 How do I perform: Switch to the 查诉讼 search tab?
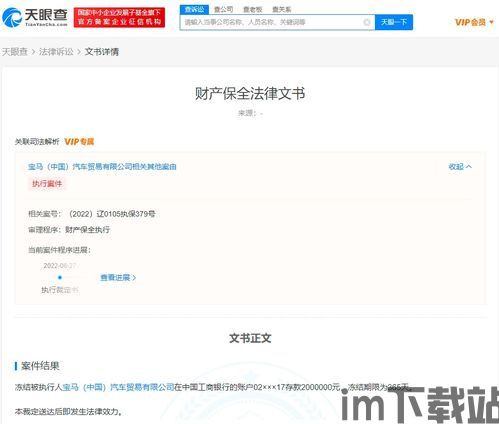[194, 9]
